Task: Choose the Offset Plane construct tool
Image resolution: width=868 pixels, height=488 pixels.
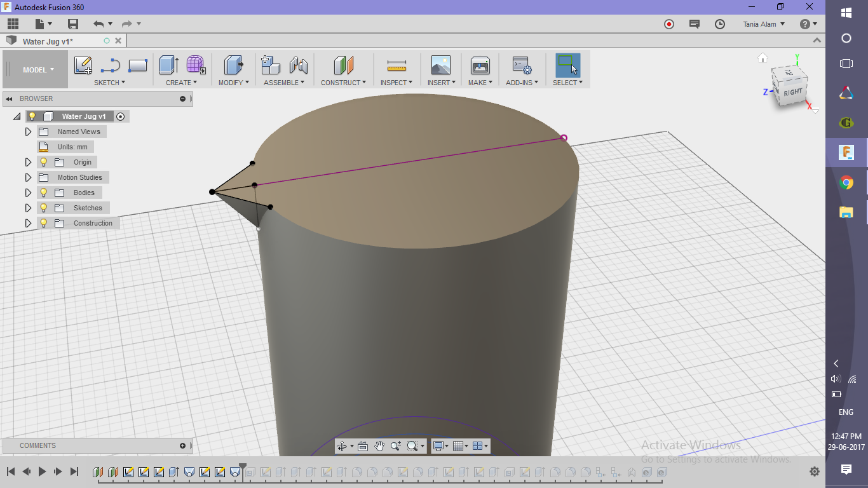Action: (343, 65)
